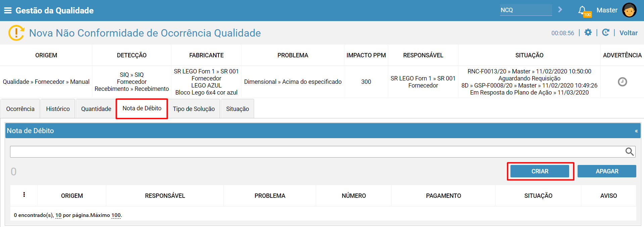Click the orange non-conformity alert icon
Image resolution: width=644 pixels, height=227 pixels.
(16, 33)
